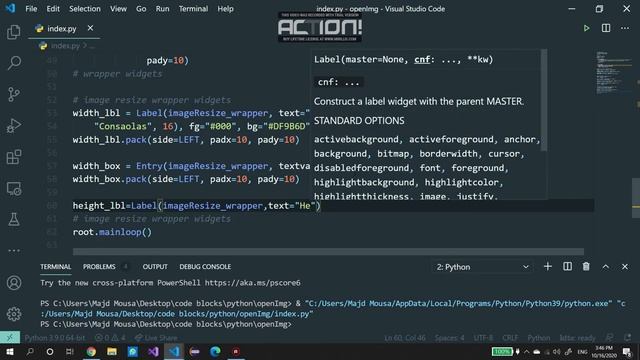This screenshot has width=640, height=360.
Task: Click the terminal prompt input line
Action: [166, 324]
